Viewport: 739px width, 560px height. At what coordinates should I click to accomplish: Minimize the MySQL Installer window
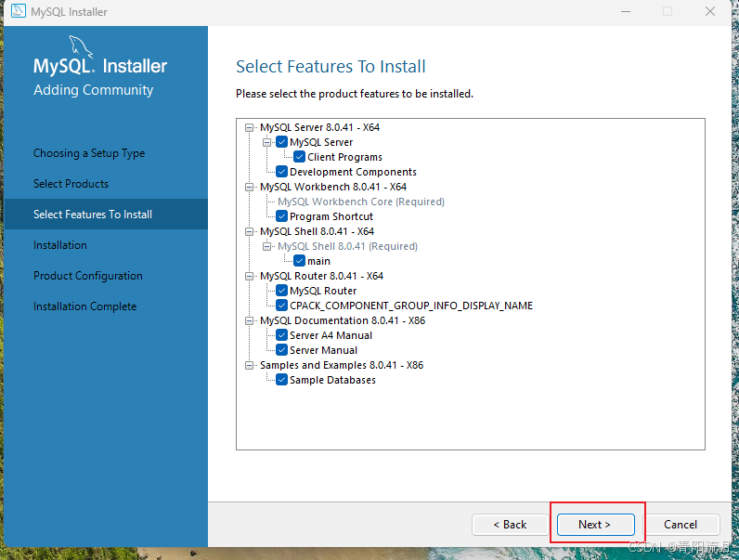[x=626, y=11]
